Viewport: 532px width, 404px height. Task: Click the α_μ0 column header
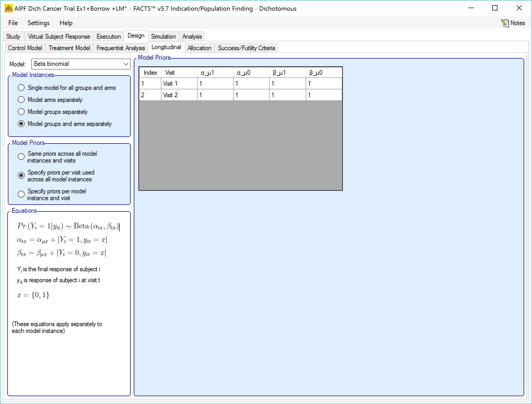pyautogui.click(x=251, y=73)
